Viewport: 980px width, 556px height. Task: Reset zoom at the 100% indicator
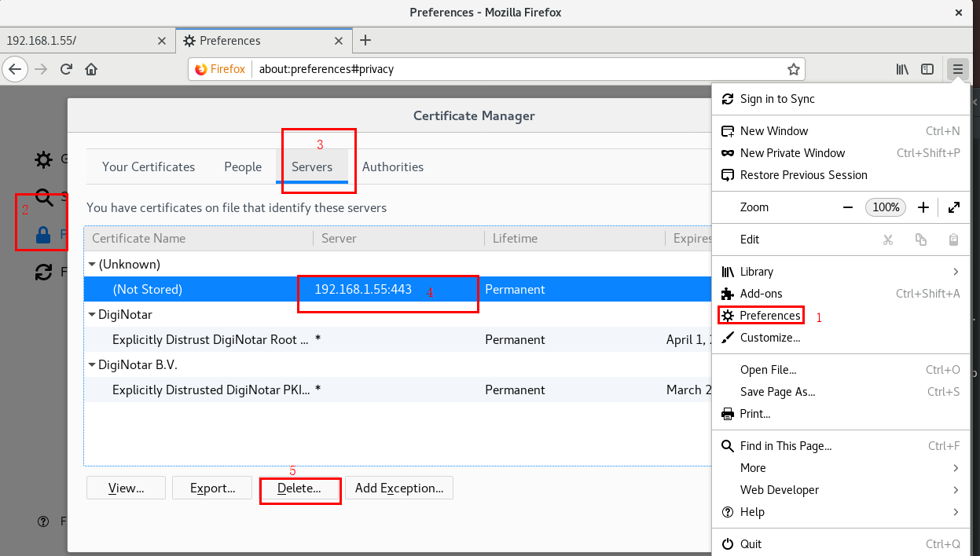coord(886,207)
